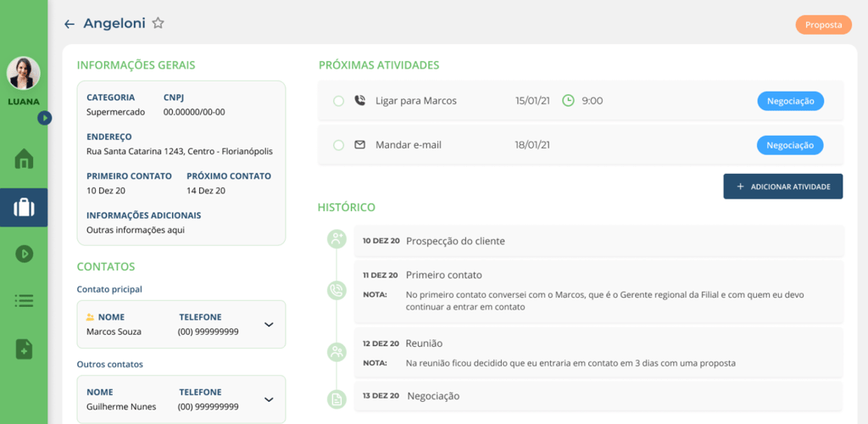This screenshot has height=424, width=868.
Task: Click Guilherme Nunes's phone number
Action: coord(209,406)
